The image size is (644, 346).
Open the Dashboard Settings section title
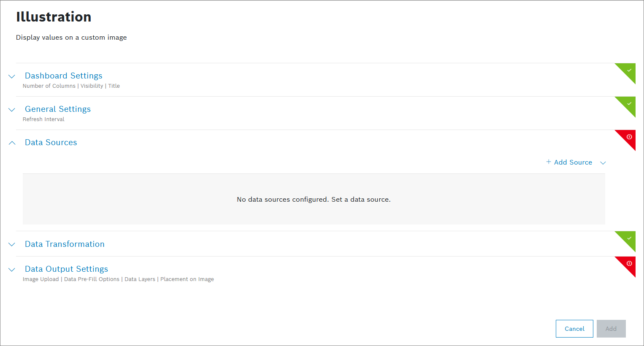pyautogui.click(x=64, y=76)
